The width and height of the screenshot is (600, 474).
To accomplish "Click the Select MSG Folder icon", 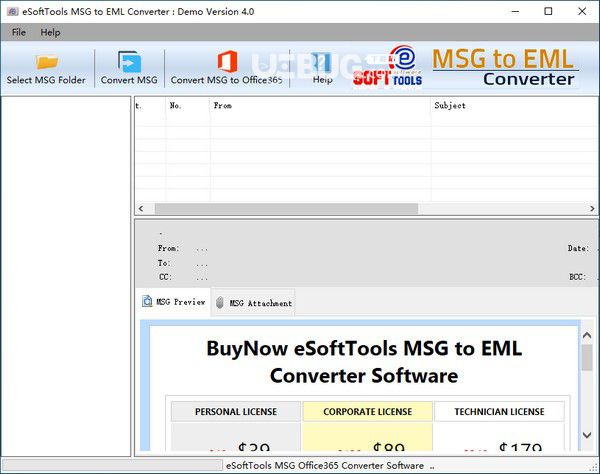I will click(x=46, y=62).
